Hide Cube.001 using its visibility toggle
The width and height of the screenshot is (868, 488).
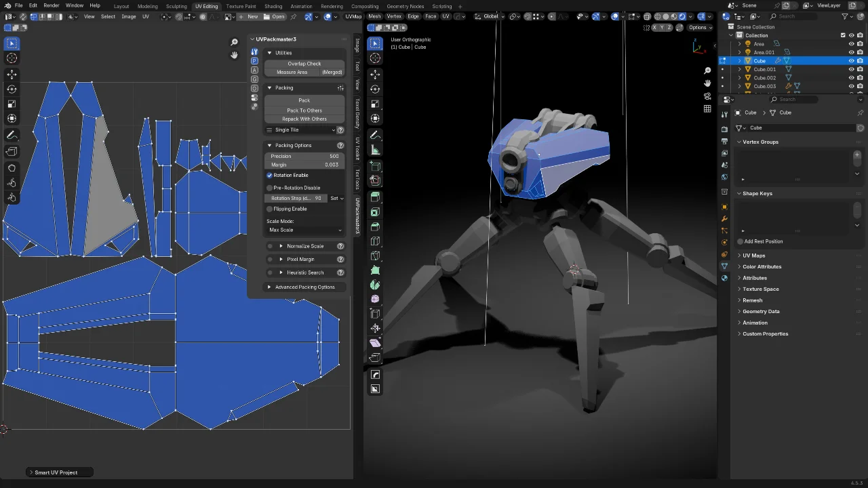coord(851,69)
